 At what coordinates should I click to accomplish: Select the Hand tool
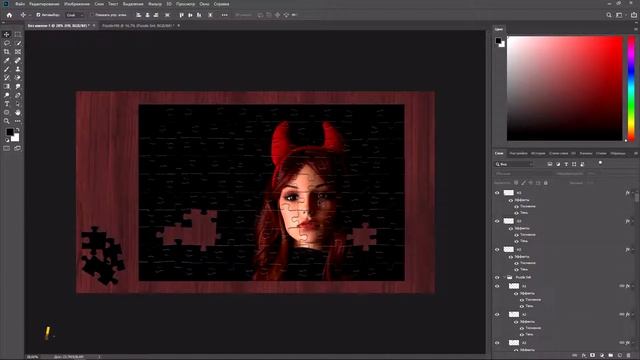coord(18,112)
